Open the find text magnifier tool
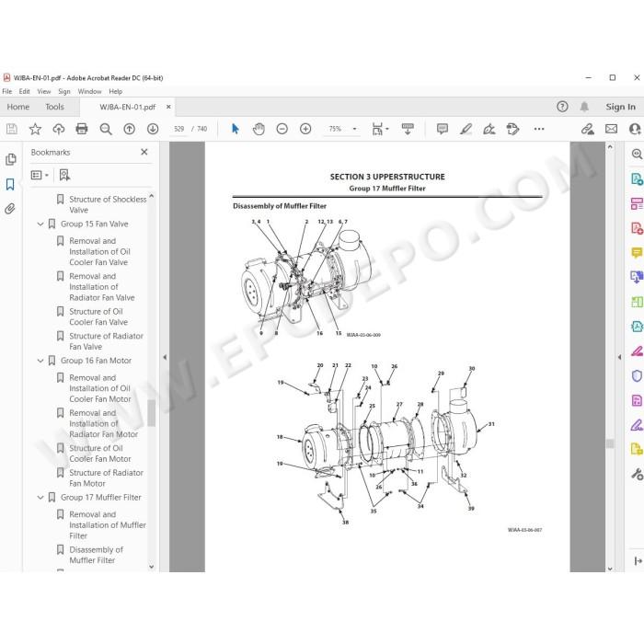644x644 pixels. point(106,129)
